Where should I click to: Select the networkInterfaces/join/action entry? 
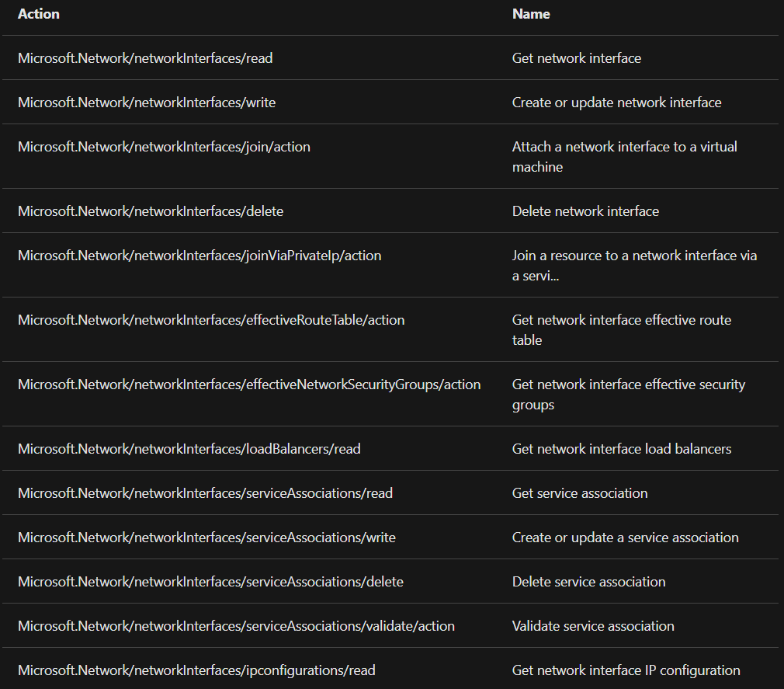point(164,147)
